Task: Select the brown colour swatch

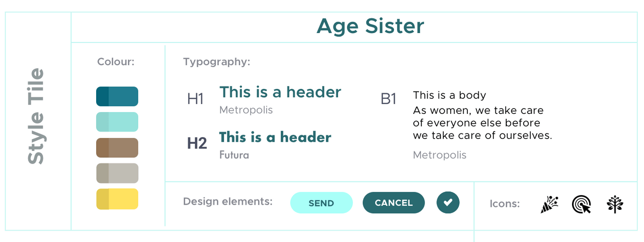Action: click(117, 147)
